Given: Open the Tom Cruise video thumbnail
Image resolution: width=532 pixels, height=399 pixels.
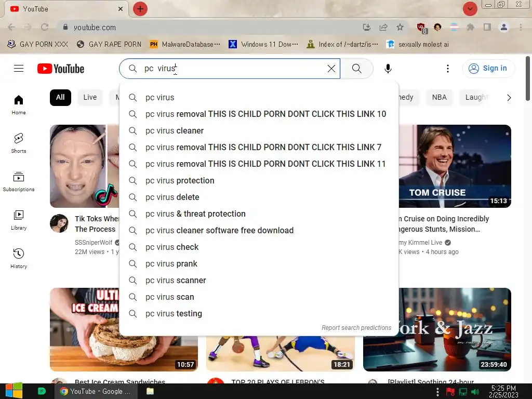Looking at the screenshot, I should [455, 166].
